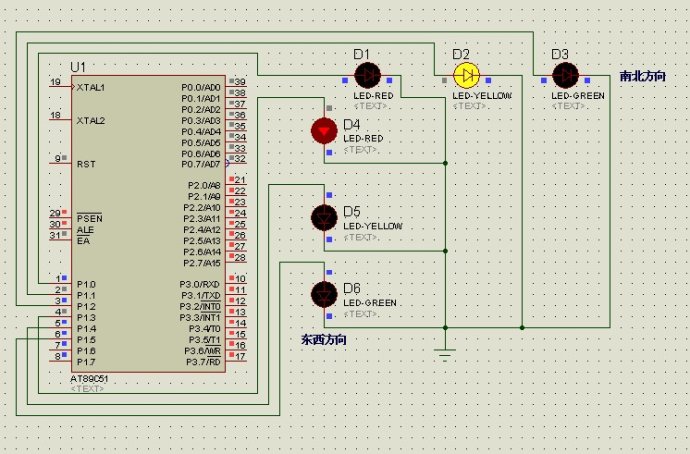Click the AT89C51 part name label
690x454 pixels.
pos(89,379)
